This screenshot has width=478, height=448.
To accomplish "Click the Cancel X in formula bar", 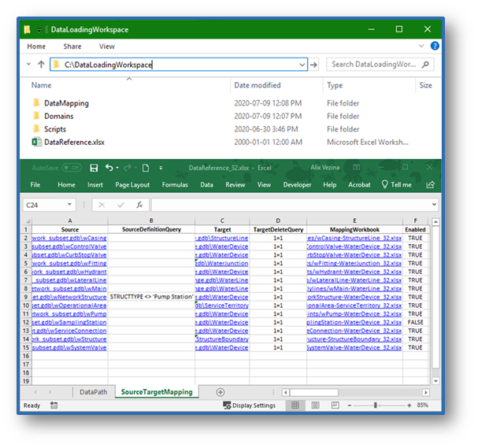I will (102, 205).
